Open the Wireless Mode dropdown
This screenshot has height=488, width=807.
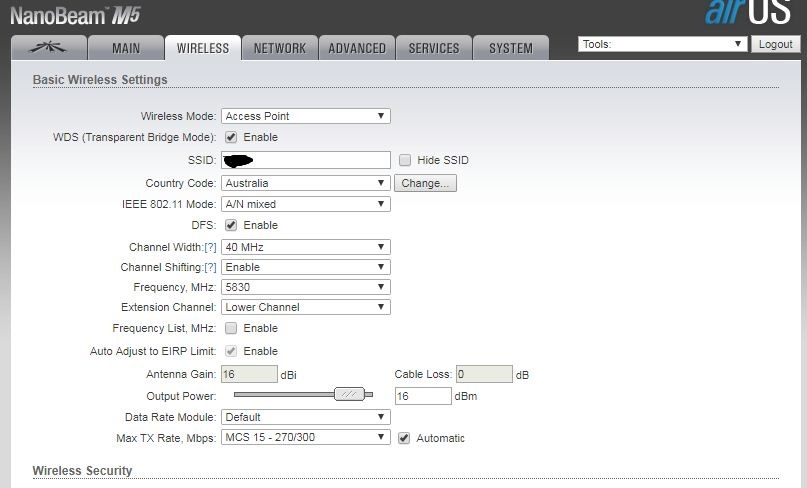[x=306, y=116]
